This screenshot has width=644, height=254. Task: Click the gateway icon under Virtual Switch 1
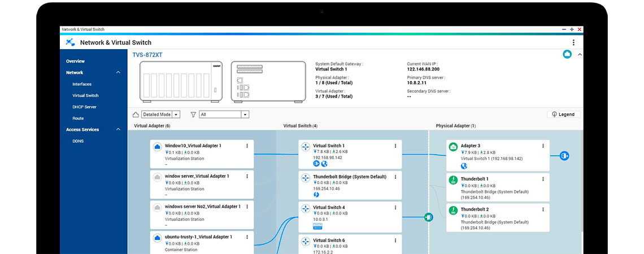[316, 164]
